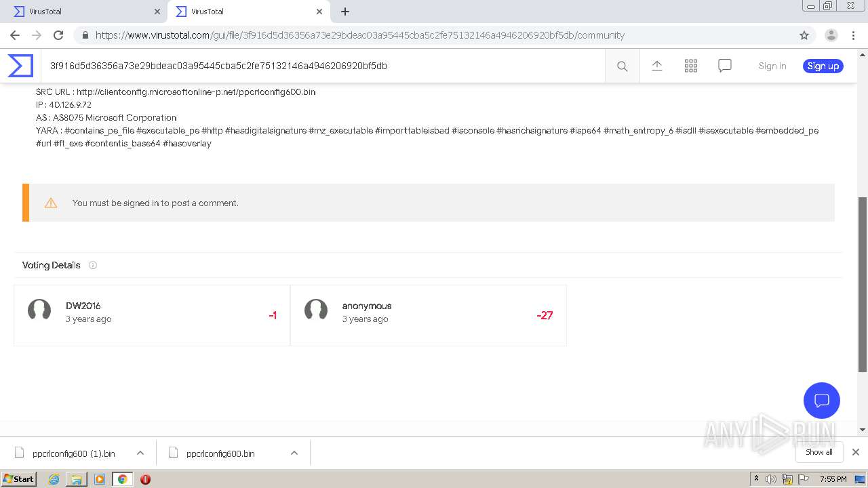Click the action center flag icon
This screenshot has width=868, height=488.
[x=804, y=479]
